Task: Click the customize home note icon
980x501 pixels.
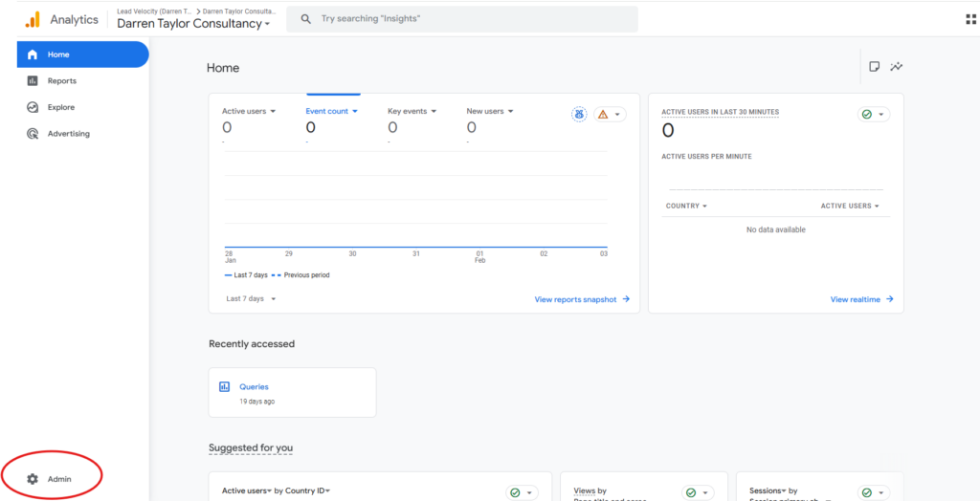Action: (x=874, y=67)
